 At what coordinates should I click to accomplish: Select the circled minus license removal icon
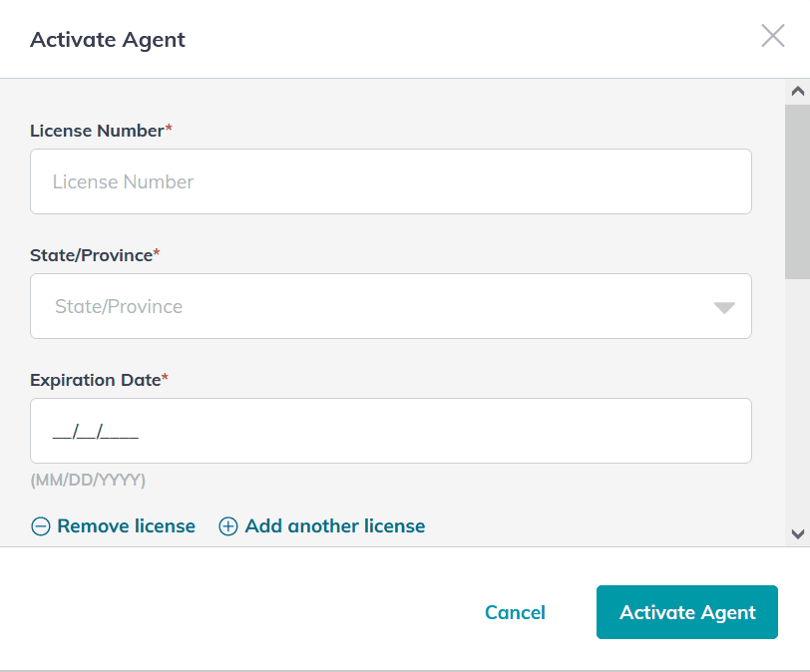41,525
